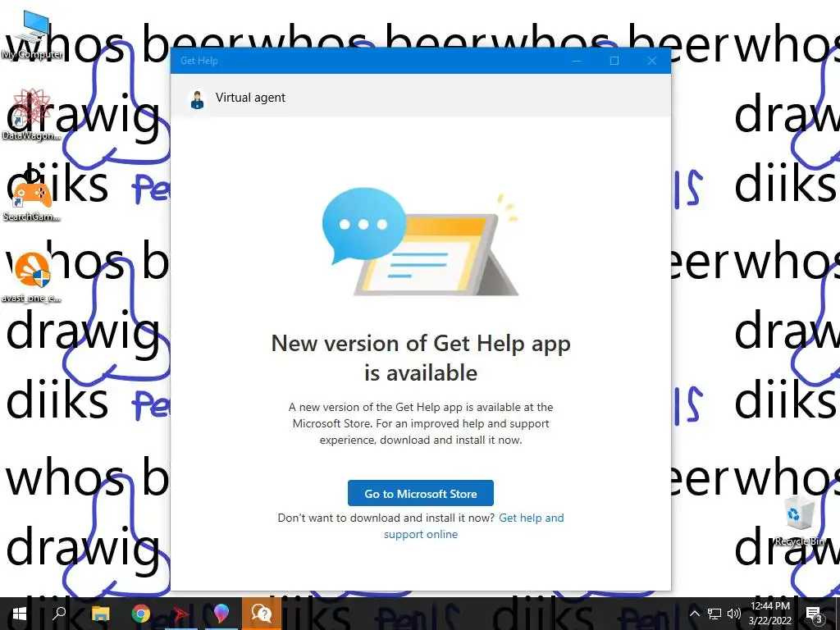The width and height of the screenshot is (840, 630).
Task: Open the Get help and support online link
Action: [473, 526]
